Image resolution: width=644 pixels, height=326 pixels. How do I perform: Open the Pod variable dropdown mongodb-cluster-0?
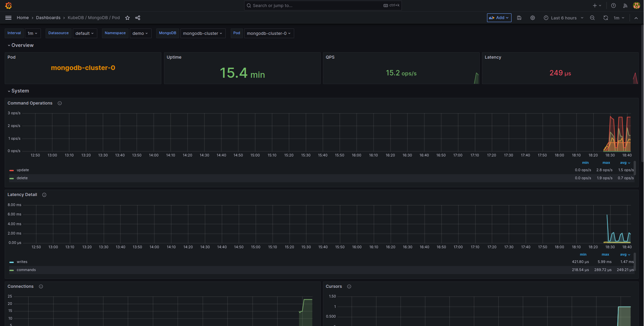click(x=269, y=33)
